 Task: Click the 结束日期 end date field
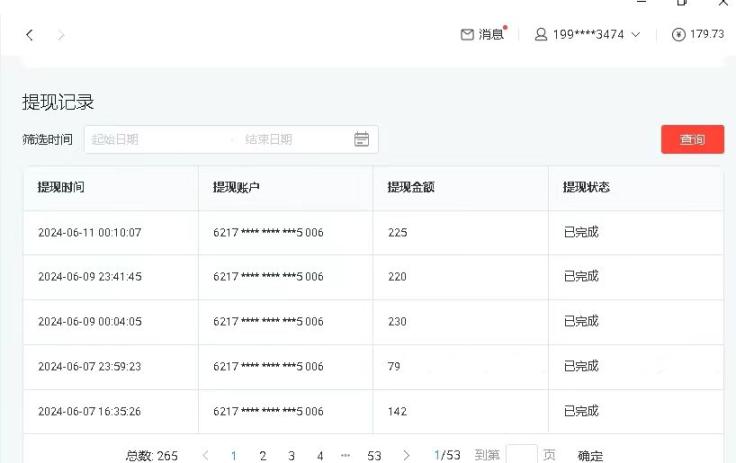tap(290, 139)
